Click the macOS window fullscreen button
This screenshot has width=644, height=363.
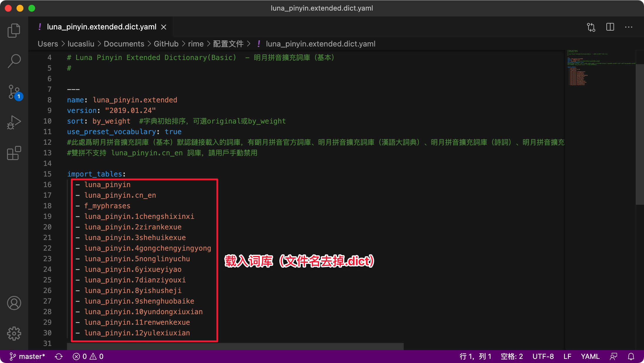point(32,8)
